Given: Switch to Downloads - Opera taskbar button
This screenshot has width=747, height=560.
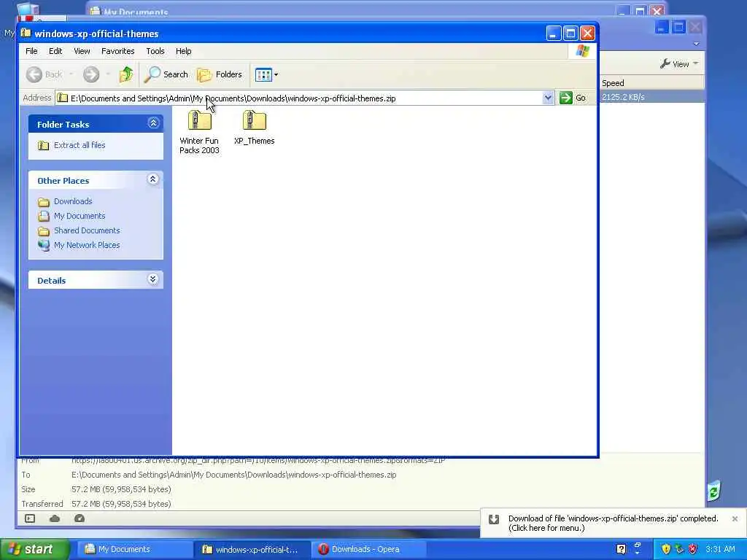Looking at the screenshot, I should click(x=368, y=549).
